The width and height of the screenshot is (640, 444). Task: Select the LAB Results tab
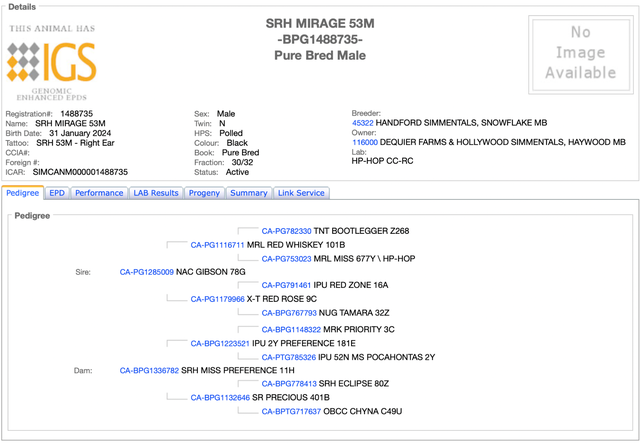click(x=156, y=193)
